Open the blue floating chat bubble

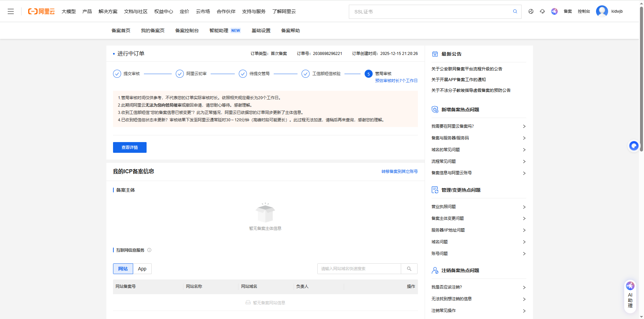point(634,146)
